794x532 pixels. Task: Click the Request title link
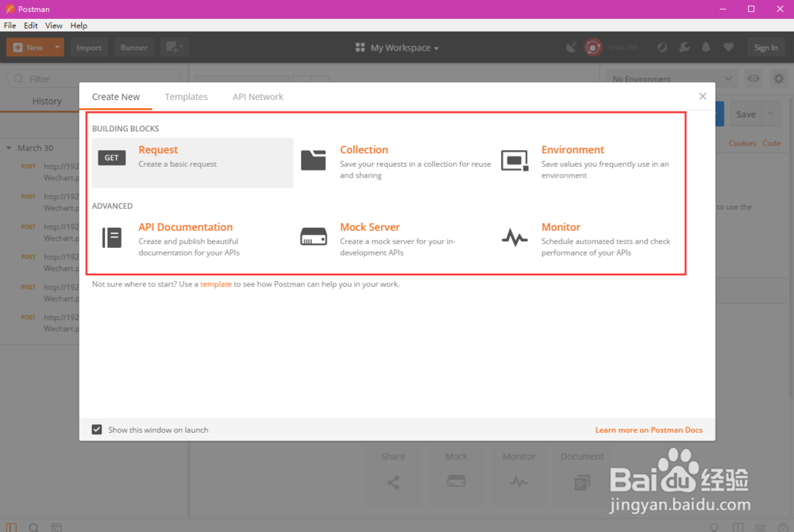coord(158,150)
